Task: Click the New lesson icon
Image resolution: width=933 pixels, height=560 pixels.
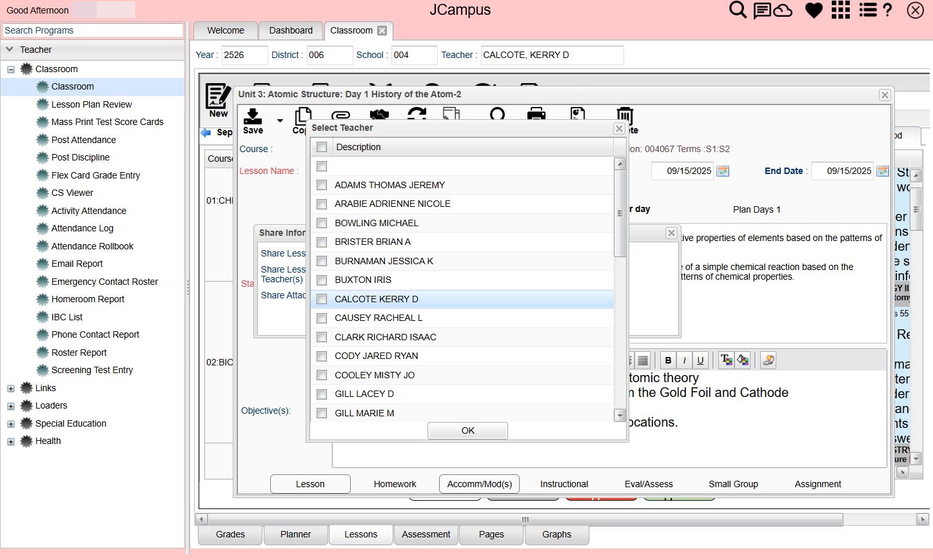Action: [x=219, y=101]
